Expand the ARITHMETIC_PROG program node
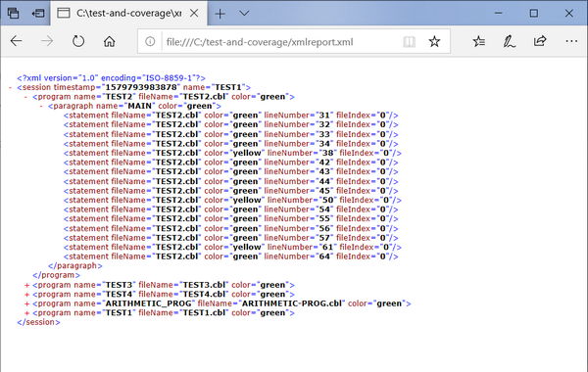 pos(26,303)
